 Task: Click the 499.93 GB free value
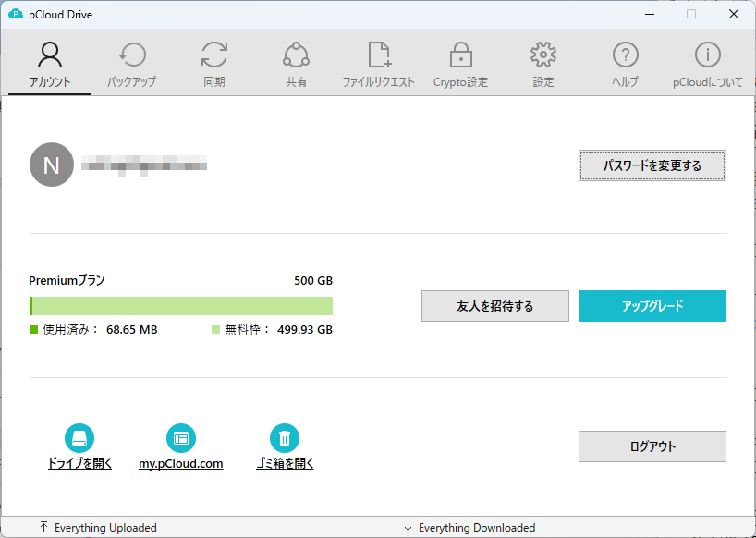coord(305,330)
